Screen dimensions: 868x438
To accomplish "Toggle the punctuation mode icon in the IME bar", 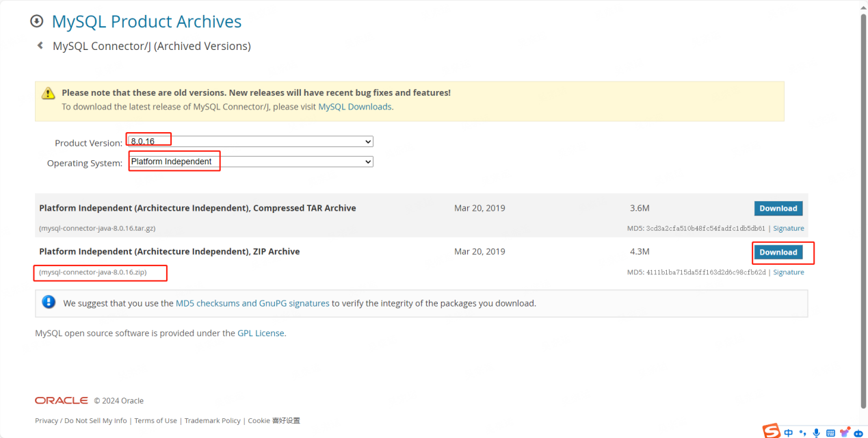I will [803, 433].
